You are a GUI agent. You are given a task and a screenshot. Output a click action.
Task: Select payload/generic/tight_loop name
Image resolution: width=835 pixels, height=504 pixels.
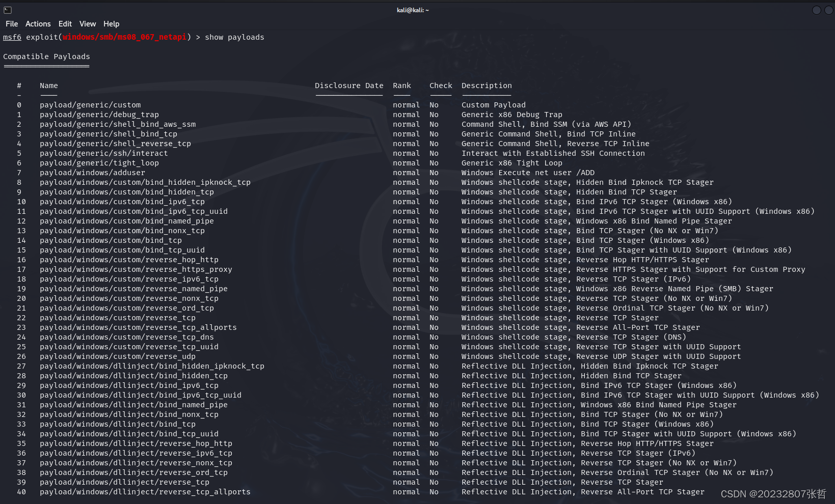pos(99,163)
